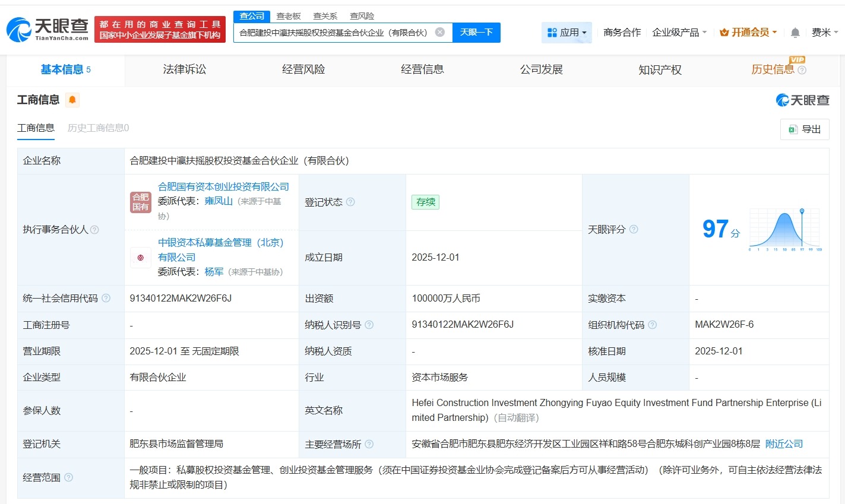Open the 附近公司 link

point(783,444)
